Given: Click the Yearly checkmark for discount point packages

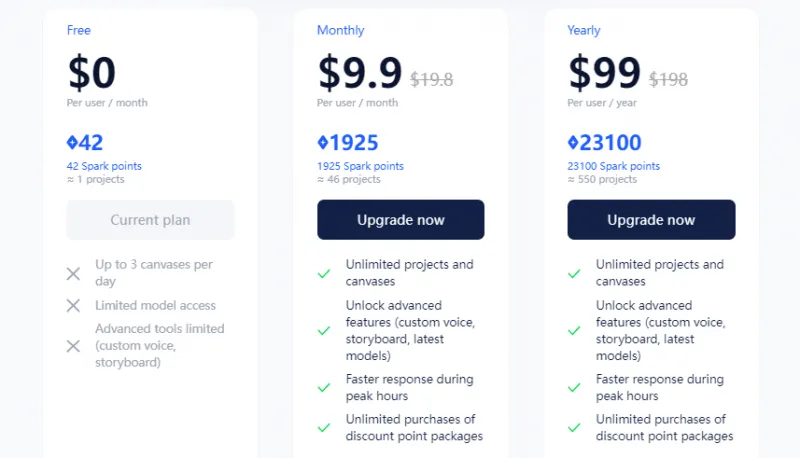Looking at the screenshot, I should (x=574, y=428).
